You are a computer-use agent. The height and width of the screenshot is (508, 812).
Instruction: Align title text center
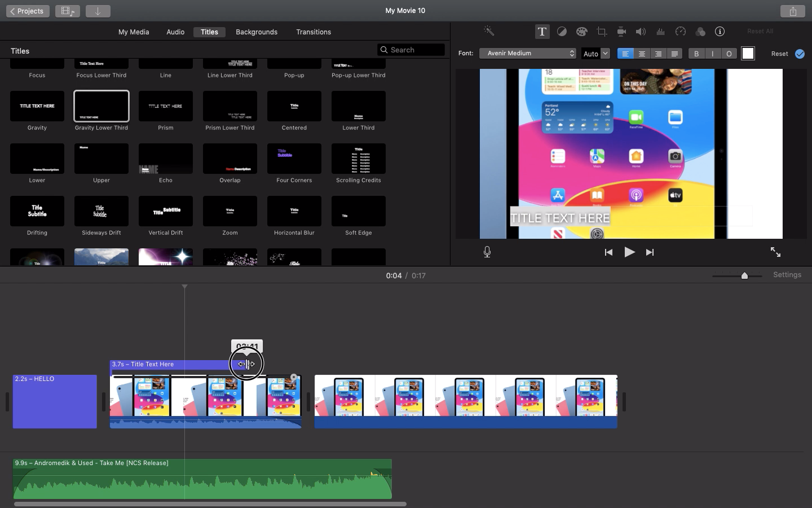click(642, 54)
